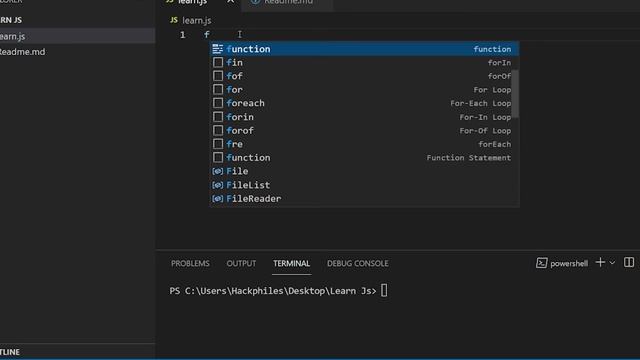Click the snippet icon beside fre
Screen dimensions: 640x360
coord(218,144)
